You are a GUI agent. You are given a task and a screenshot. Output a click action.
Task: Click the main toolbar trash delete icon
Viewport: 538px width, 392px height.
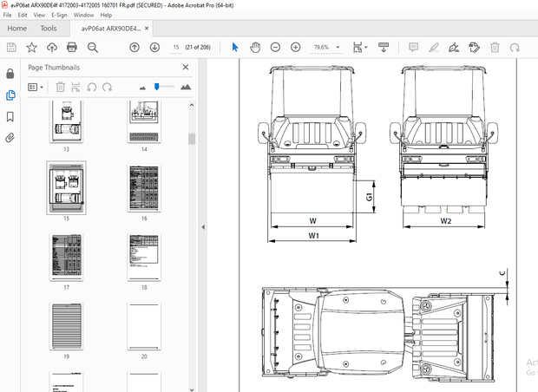point(495,48)
